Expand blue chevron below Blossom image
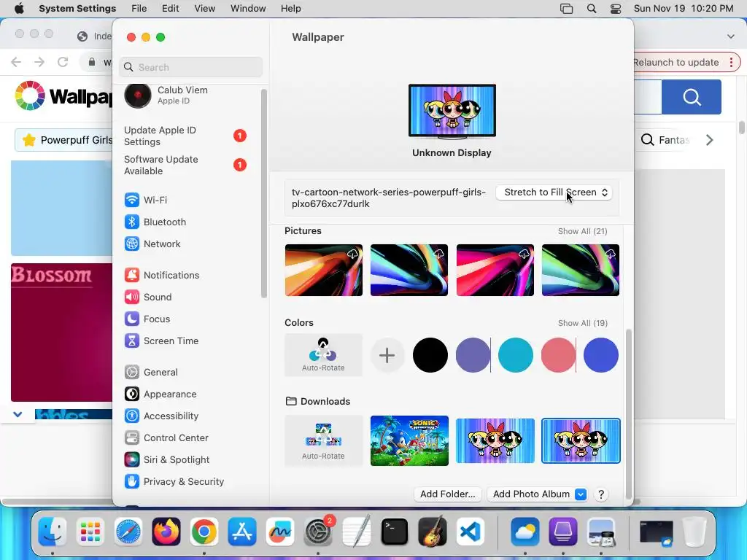The height and width of the screenshot is (560, 747). click(18, 414)
